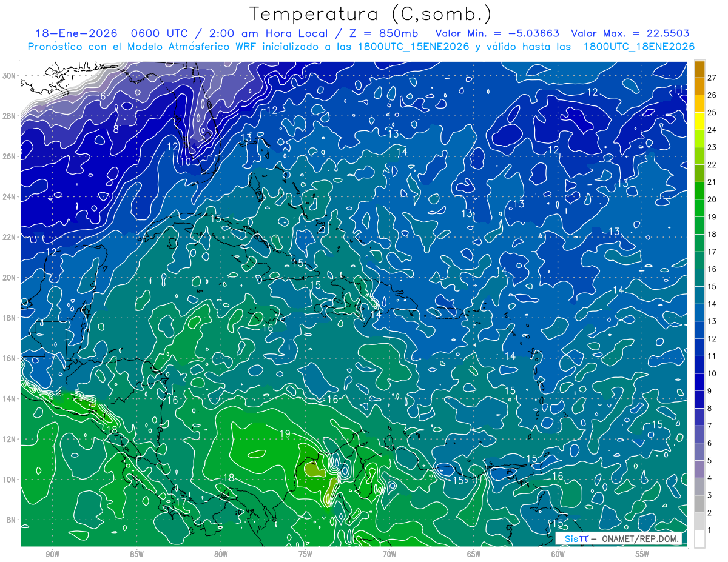Click the "Valor Min. = -5.03663" readout
This screenshot has height=562, width=728.
coord(498,33)
